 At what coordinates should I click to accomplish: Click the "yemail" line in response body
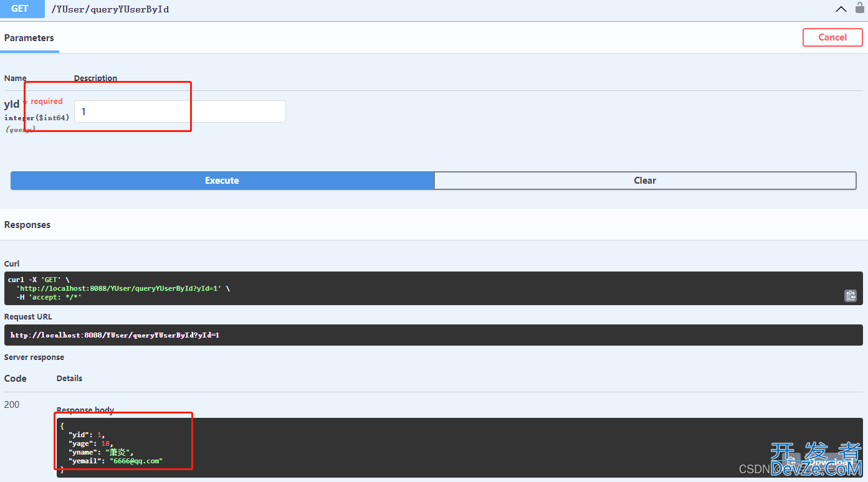pos(115,461)
